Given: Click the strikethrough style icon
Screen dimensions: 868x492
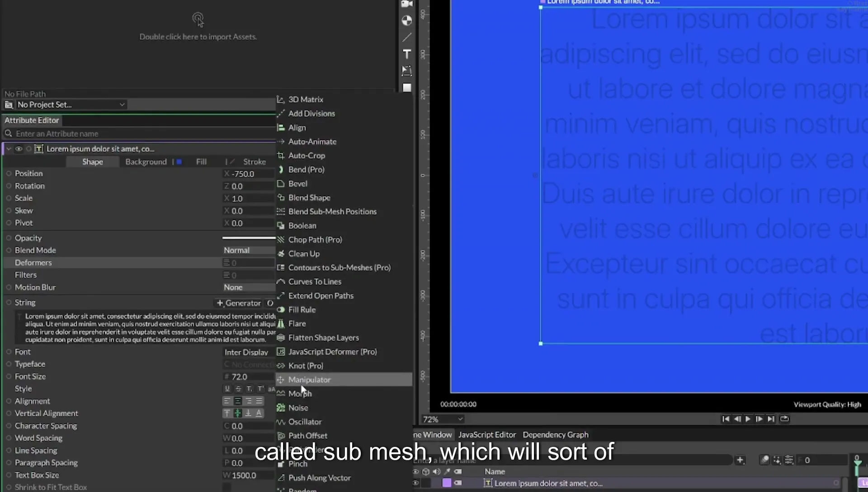Looking at the screenshot, I should 238,389.
